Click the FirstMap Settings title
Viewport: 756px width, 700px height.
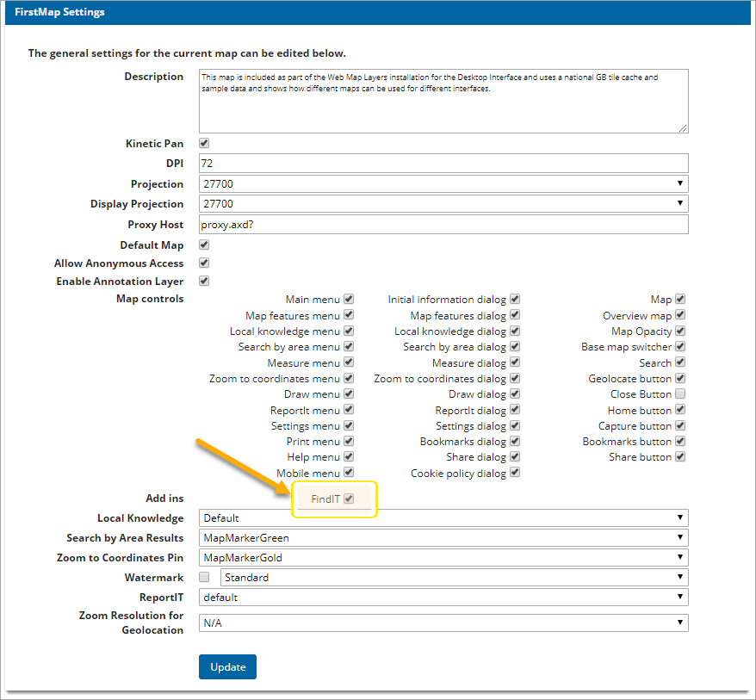coord(59,12)
